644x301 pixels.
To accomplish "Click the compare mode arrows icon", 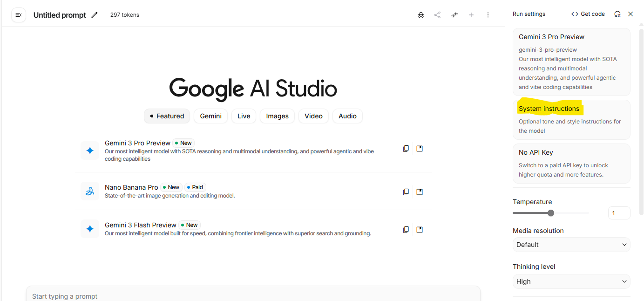I will (x=454, y=15).
